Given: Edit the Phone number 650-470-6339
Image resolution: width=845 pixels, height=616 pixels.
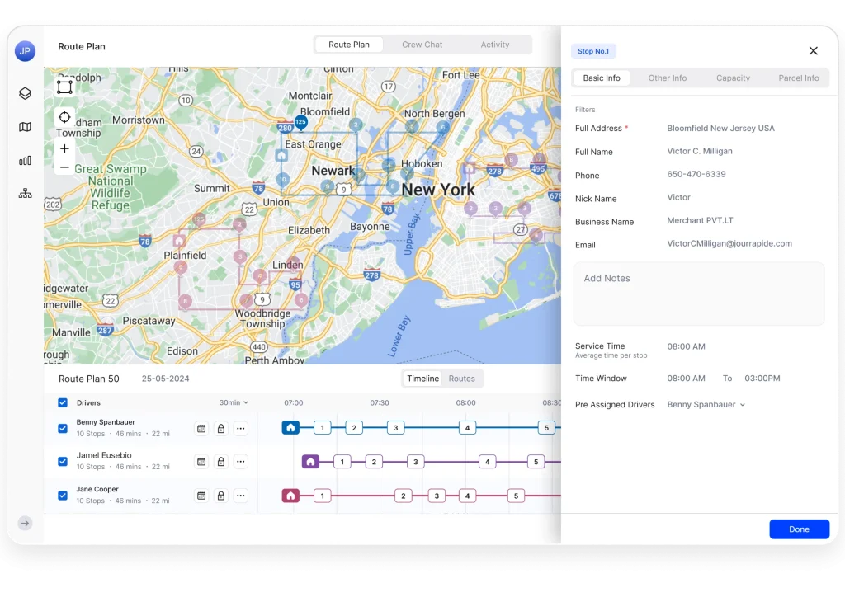Looking at the screenshot, I should [696, 174].
